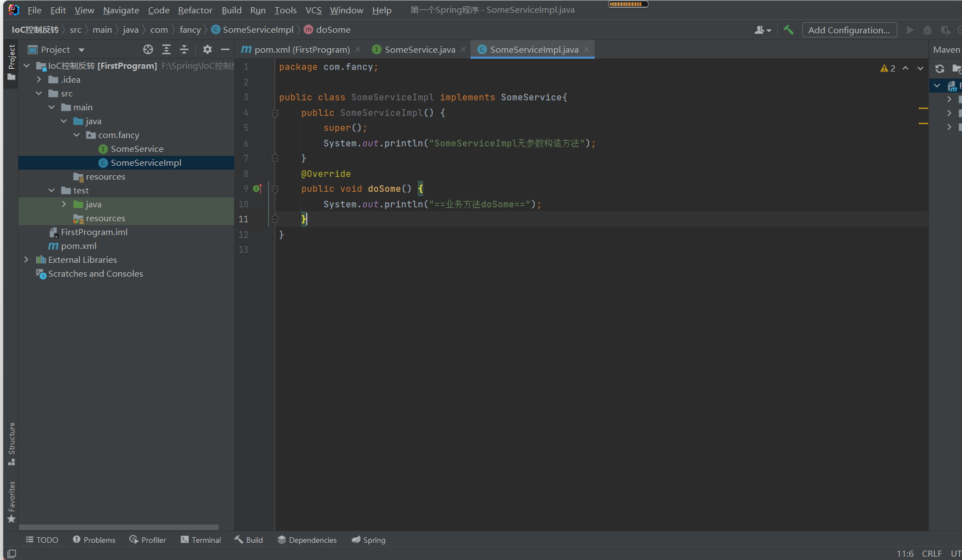This screenshot has height=560, width=962.
Task: Open the Problems tool window
Action: click(94, 540)
